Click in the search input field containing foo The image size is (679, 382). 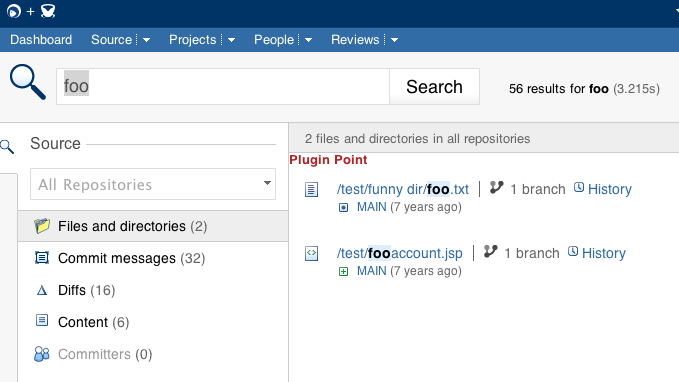(x=223, y=86)
